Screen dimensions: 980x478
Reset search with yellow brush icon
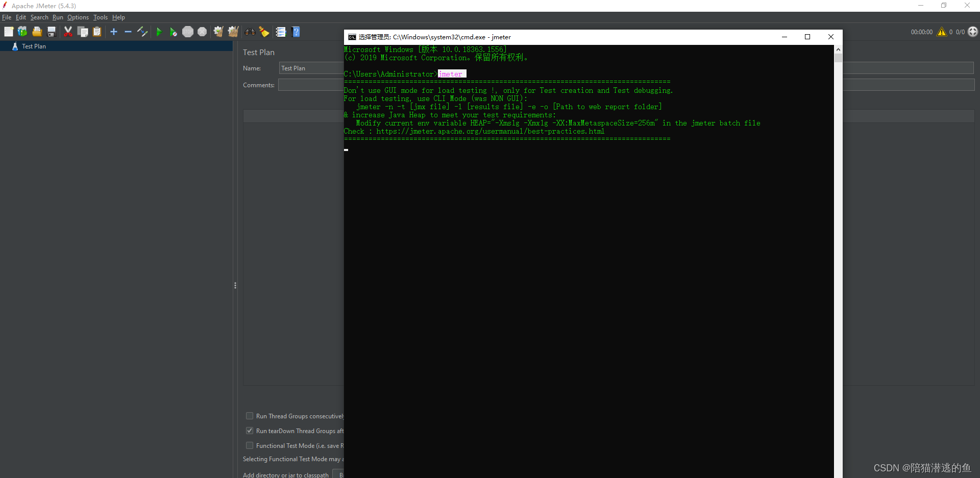click(264, 32)
